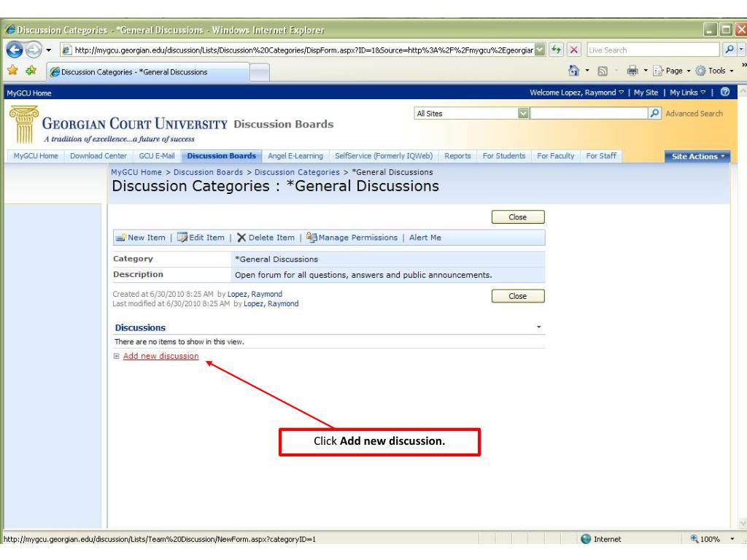Select the GCU E-Mail tab

click(157, 156)
